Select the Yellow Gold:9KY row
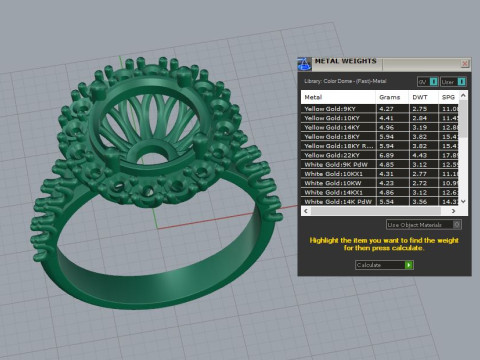This screenshot has width=480, height=360. (380, 109)
